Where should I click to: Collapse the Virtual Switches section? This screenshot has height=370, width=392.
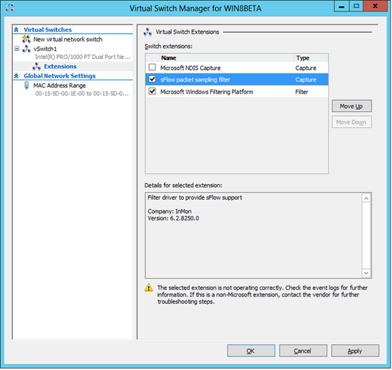16,30
